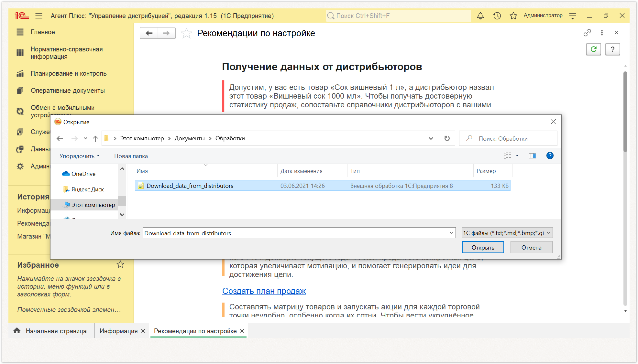Switch to the Информация tab

click(118, 331)
